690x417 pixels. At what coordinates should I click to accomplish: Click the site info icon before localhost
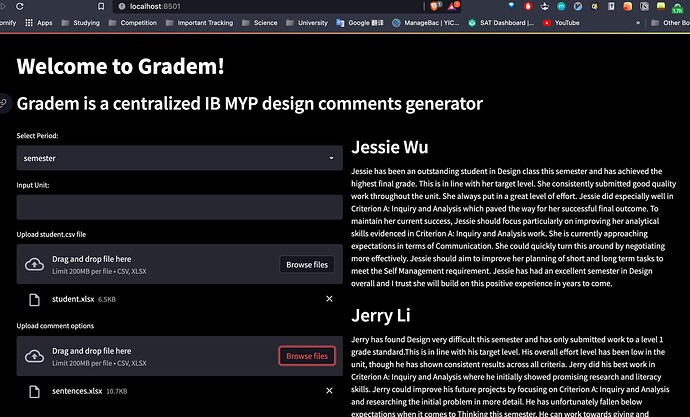[122, 6]
